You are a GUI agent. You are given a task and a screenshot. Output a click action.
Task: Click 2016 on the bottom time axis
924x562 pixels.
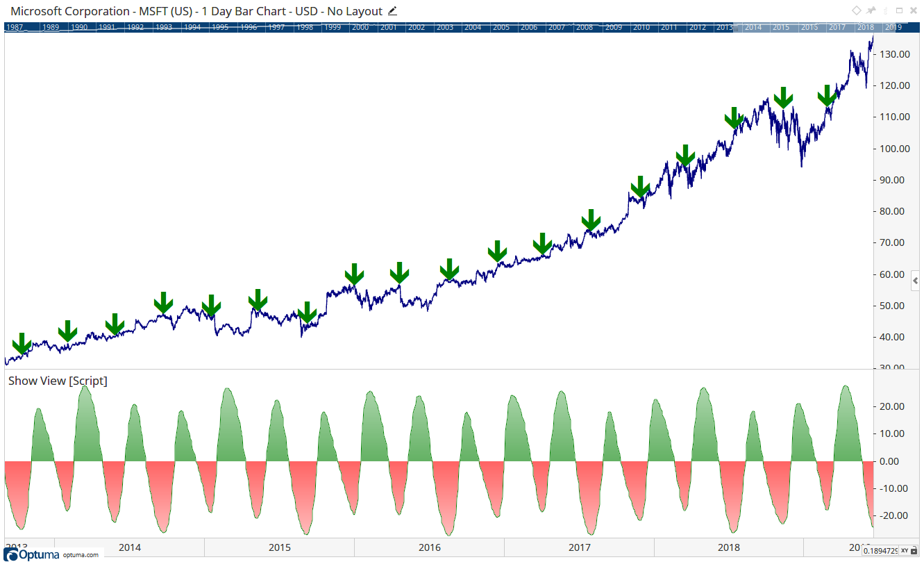point(430,547)
